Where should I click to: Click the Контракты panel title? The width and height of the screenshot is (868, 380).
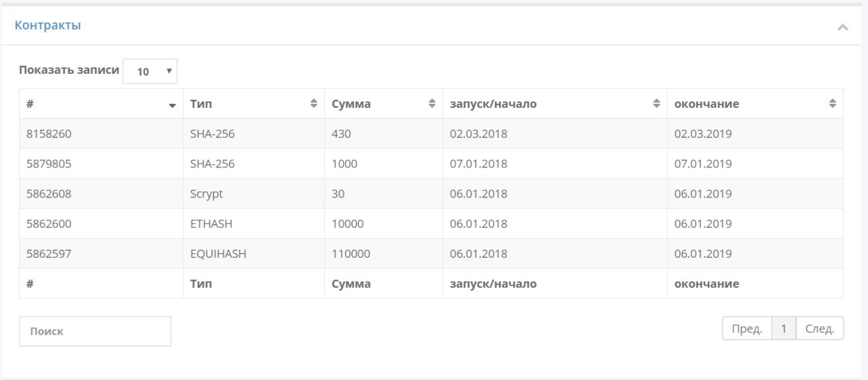click(x=47, y=26)
